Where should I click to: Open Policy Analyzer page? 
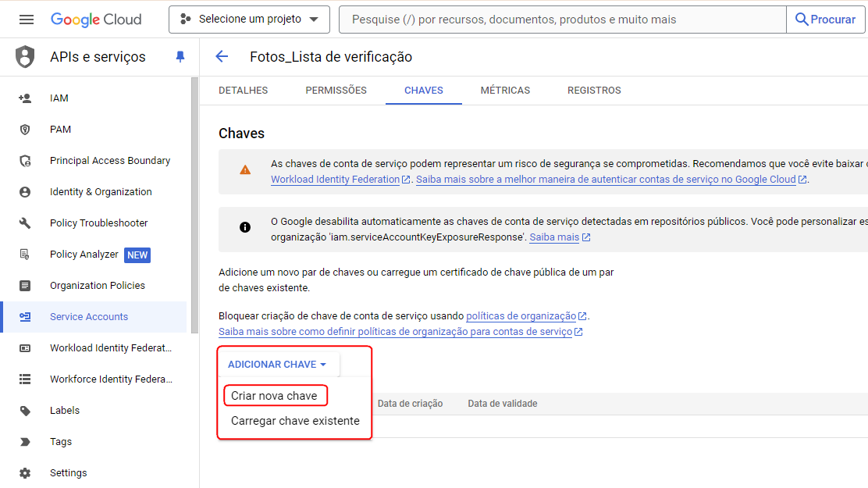click(84, 255)
